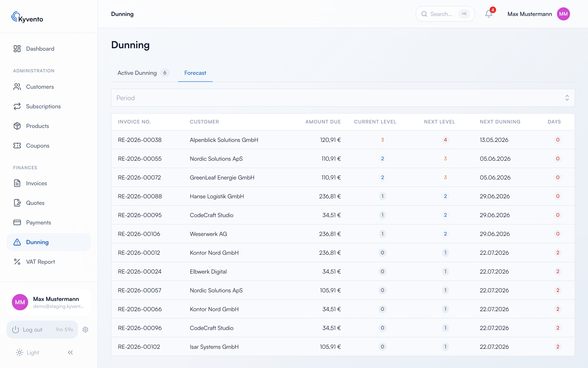Click the sidebar MM profile avatar
This screenshot has height=368, width=588.
pos(20,302)
